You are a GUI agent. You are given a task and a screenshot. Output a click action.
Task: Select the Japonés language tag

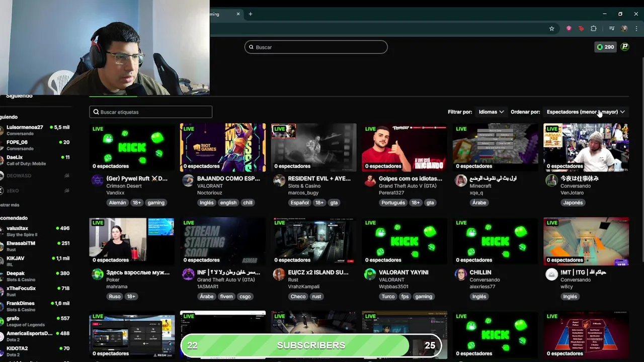pos(573,203)
